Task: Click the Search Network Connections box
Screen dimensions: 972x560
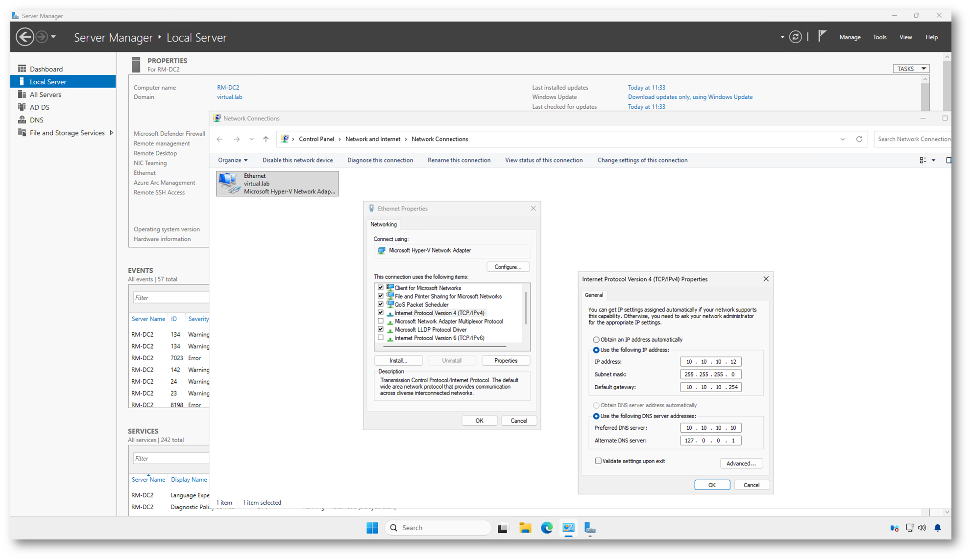Action: (913, 139)
